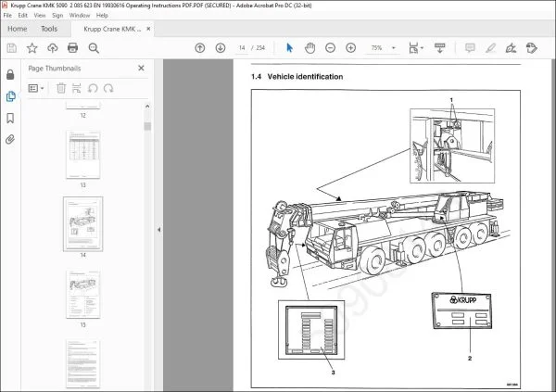
Task: Add a comment with the speech bubble icon
Action: click(470, 48)
